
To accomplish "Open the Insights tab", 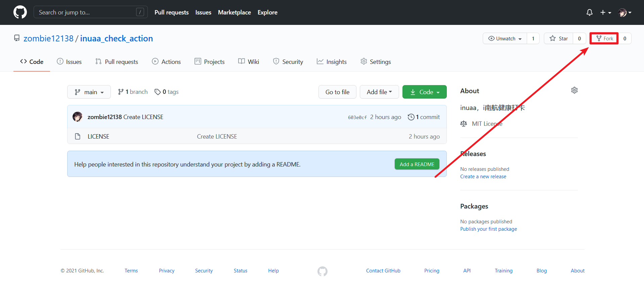I will click(x=332, y=62).
